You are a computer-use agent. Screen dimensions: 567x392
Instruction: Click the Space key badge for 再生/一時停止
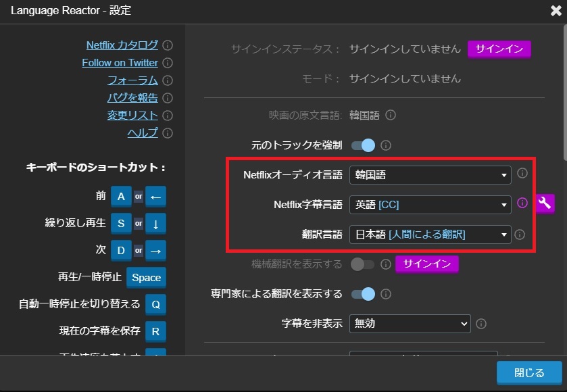coord(146,277)
